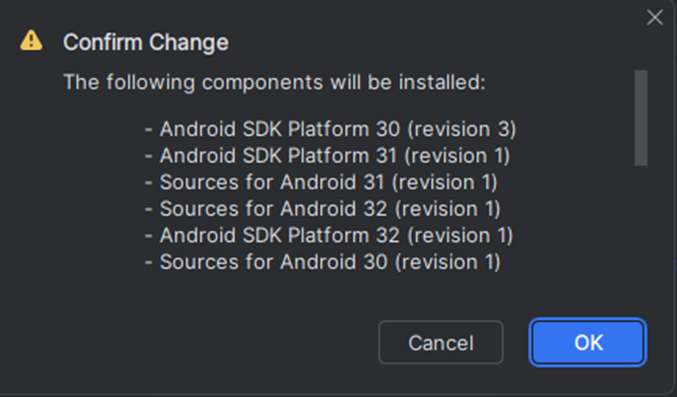Click the '(revision 3)' text
Image resolution: width=677 pixels, height=397 pixels.
pyautogui.click(x=462, y=129)
